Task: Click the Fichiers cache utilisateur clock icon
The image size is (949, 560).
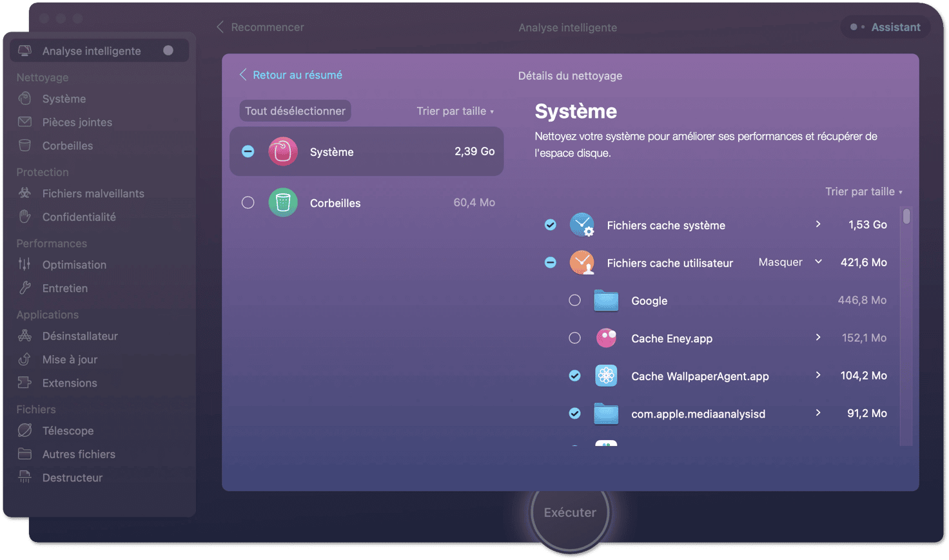Action: pyautogui.click(x=582, y=262)
